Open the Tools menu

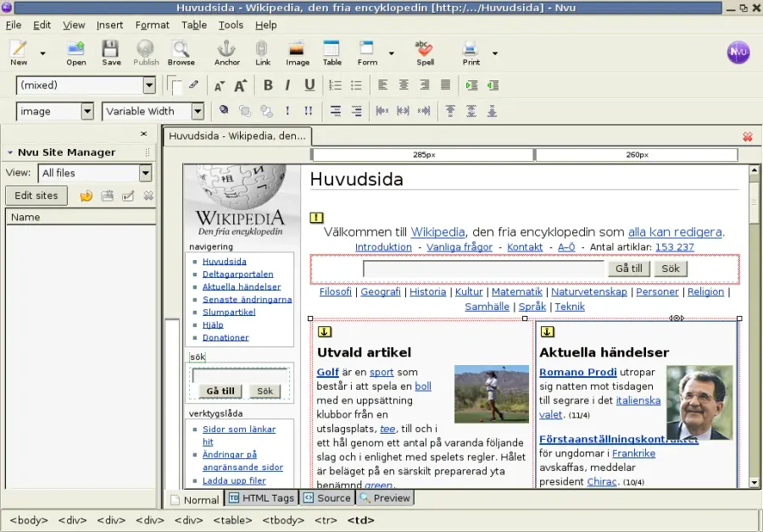pos(231,25)
